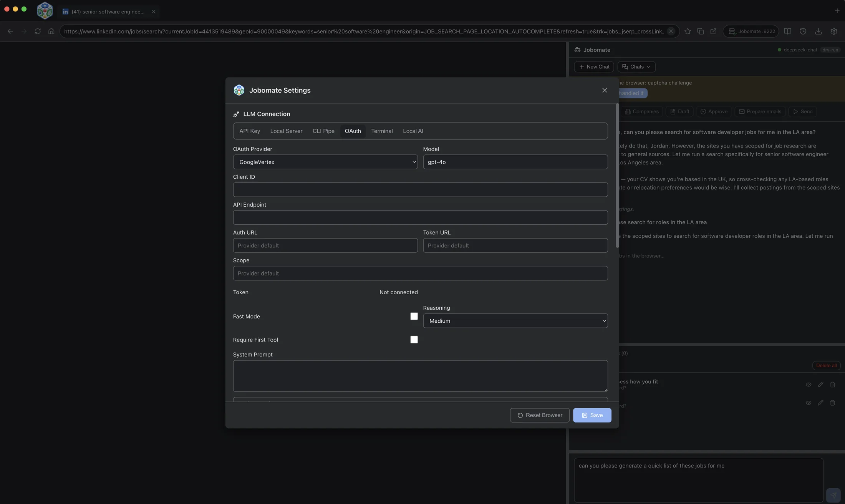
Task: Open the OAuth Provider GoogleVertex dropdown
Action: coord(325,162)
